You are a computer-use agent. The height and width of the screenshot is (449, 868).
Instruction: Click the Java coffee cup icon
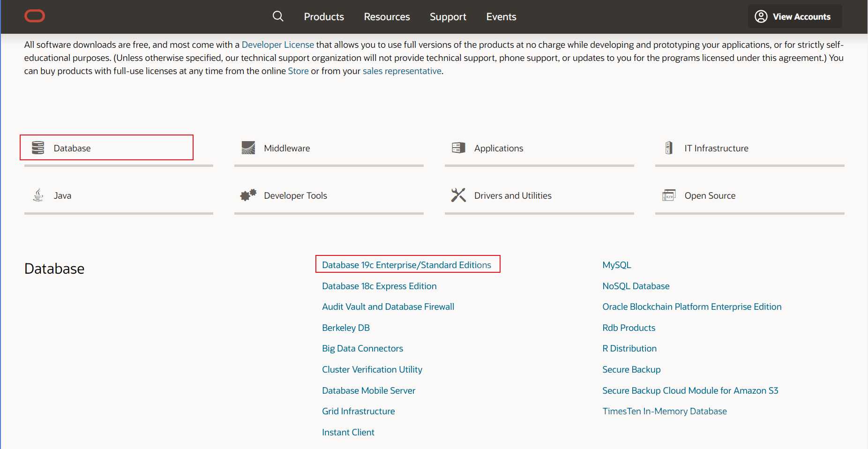[x=38, y=195]
